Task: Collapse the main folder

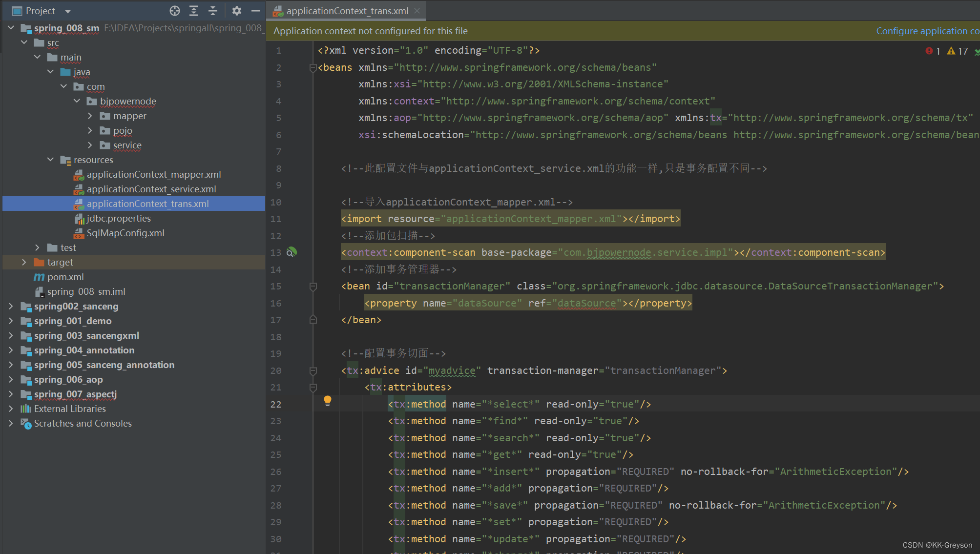Action: 37,57
